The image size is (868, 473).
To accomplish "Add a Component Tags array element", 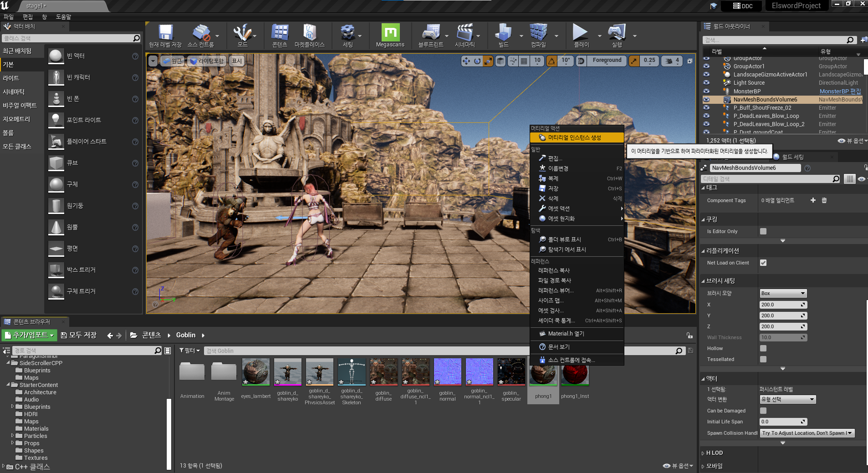I will (813, 200).
